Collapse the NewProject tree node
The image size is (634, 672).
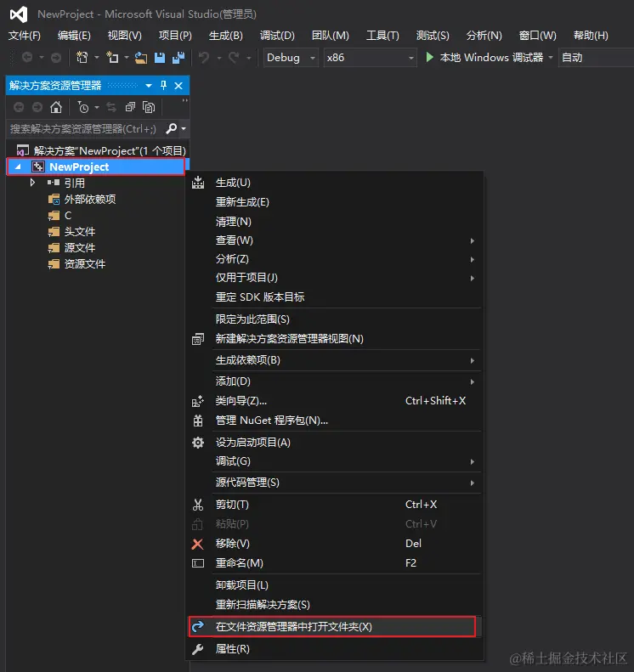point(18,167)
